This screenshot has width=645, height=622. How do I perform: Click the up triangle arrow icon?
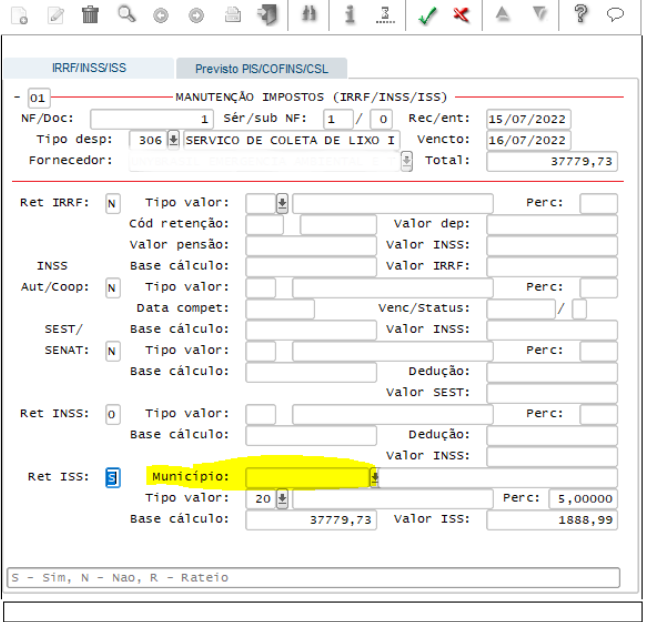pos(502,14)
